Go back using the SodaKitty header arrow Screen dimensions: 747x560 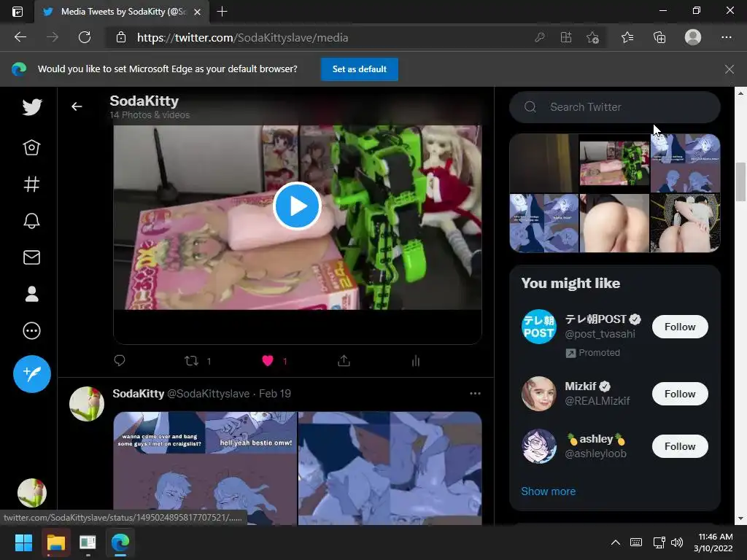(x=77, y=106)
